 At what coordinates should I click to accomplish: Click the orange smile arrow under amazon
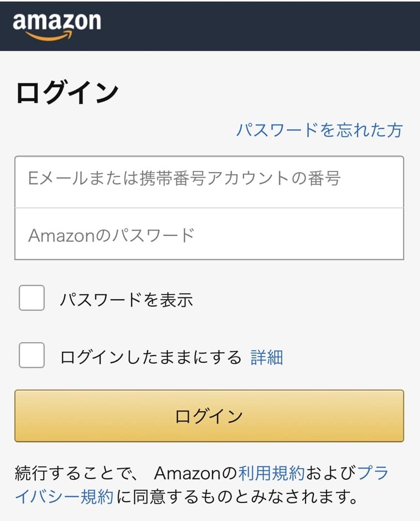coord(49,36)
